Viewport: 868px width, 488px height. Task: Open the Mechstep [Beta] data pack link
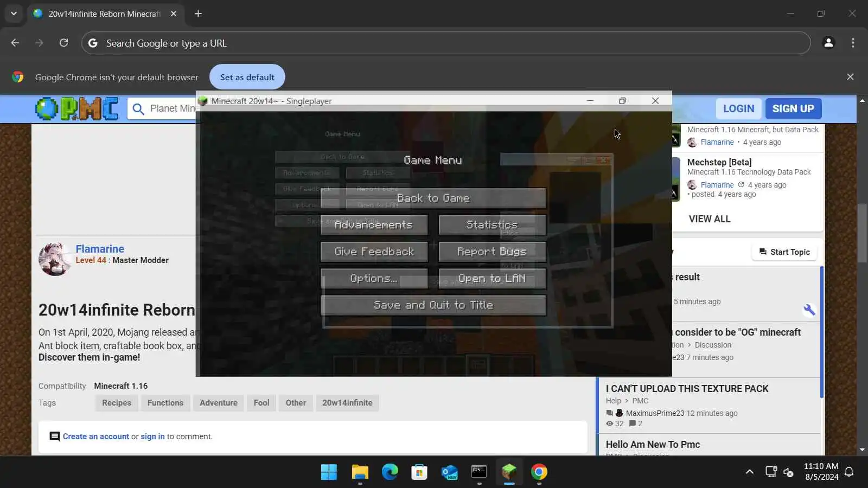(719, 162)
